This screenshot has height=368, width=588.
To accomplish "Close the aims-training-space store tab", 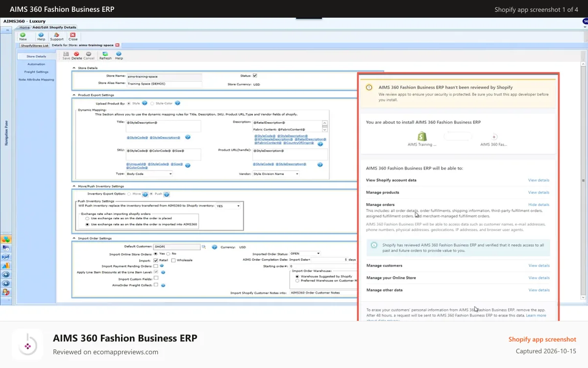I will pos(117,45).
